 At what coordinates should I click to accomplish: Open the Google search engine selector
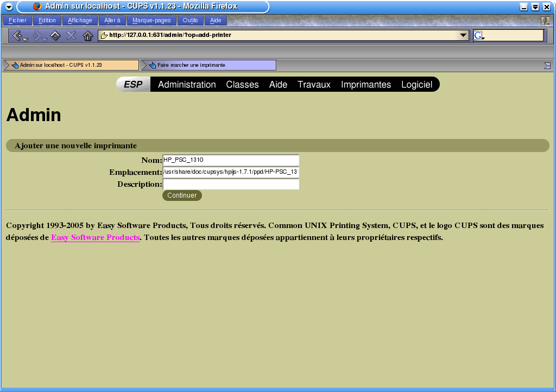tap(479, 35)
